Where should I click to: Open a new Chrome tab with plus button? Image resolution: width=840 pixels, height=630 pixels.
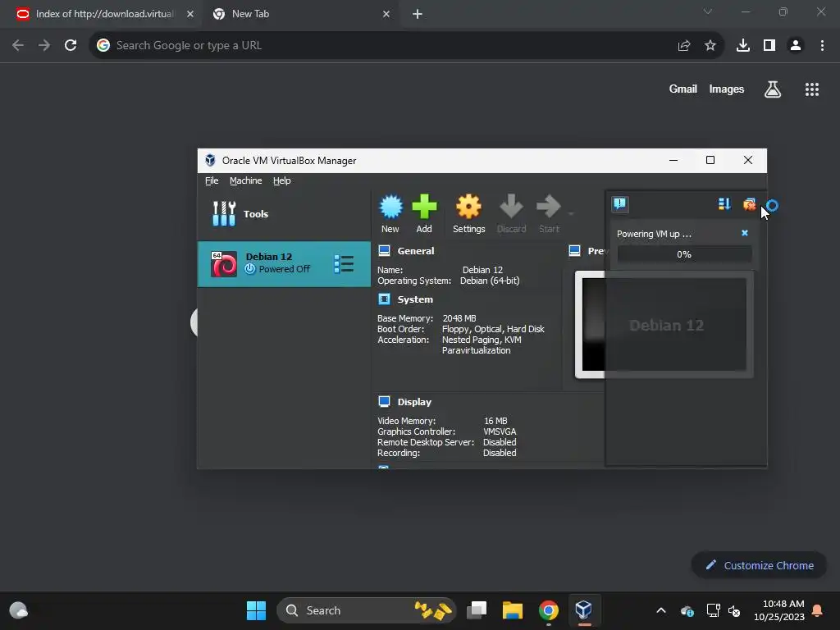(418, 14)
